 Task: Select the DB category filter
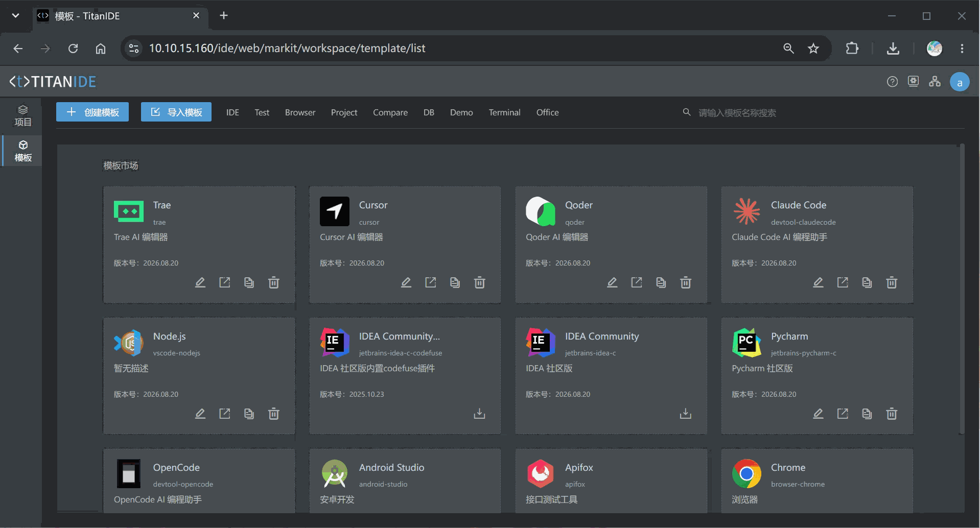tap(429, 112)
